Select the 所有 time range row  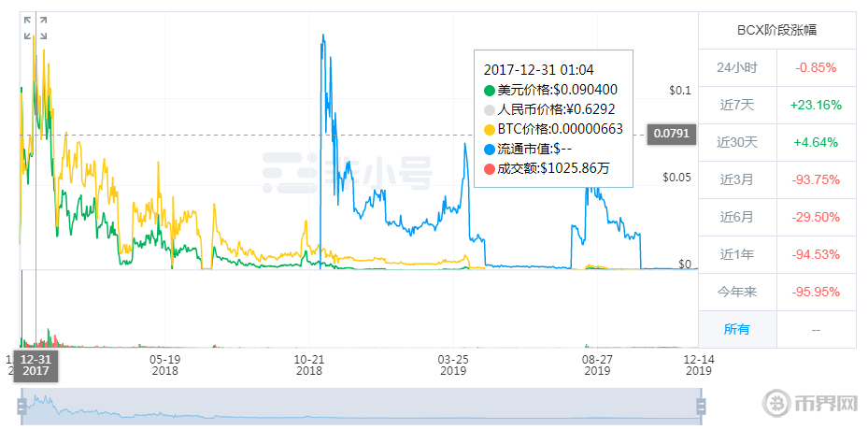(x=736, y=329)
